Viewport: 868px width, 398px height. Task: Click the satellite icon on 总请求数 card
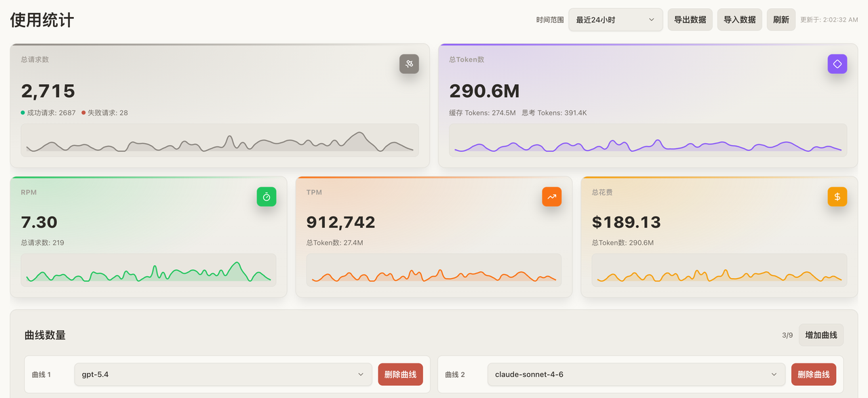(409, 64)
